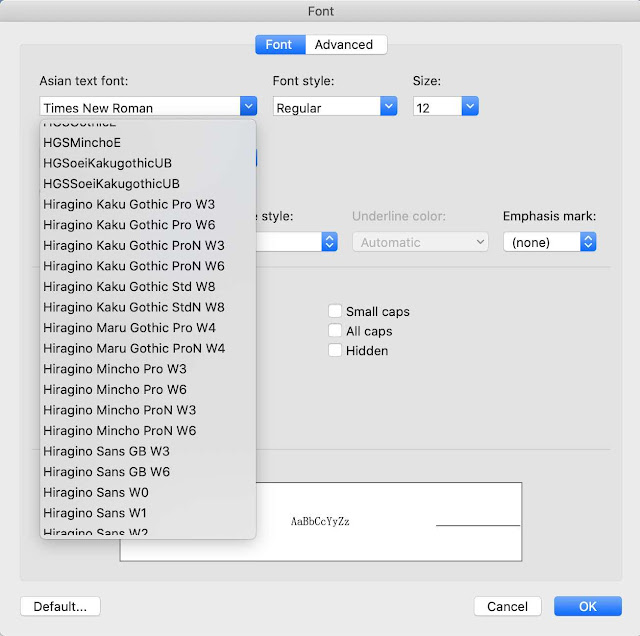Enable the All caps checkbox
640x636 pixels.
[335, 331]
